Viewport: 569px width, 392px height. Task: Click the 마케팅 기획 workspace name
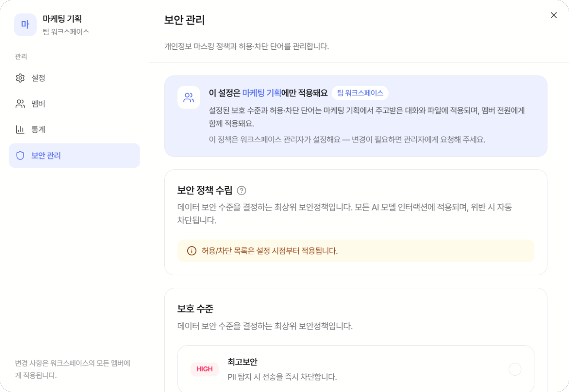tap(62, 19)
